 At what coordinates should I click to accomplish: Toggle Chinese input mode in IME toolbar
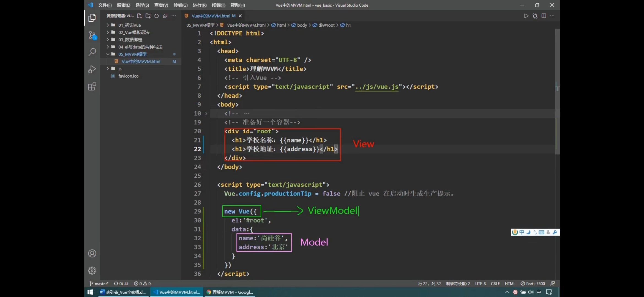[x=522, y=232]
